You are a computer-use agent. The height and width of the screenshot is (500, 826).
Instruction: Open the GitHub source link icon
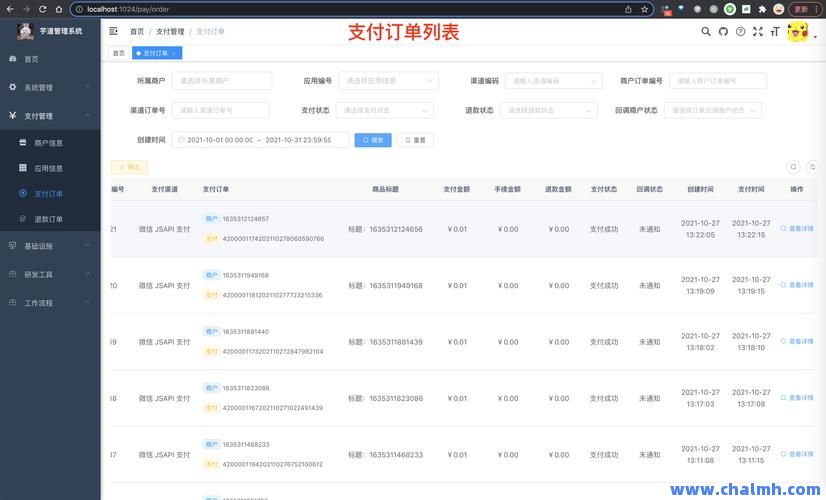[723, 32]
